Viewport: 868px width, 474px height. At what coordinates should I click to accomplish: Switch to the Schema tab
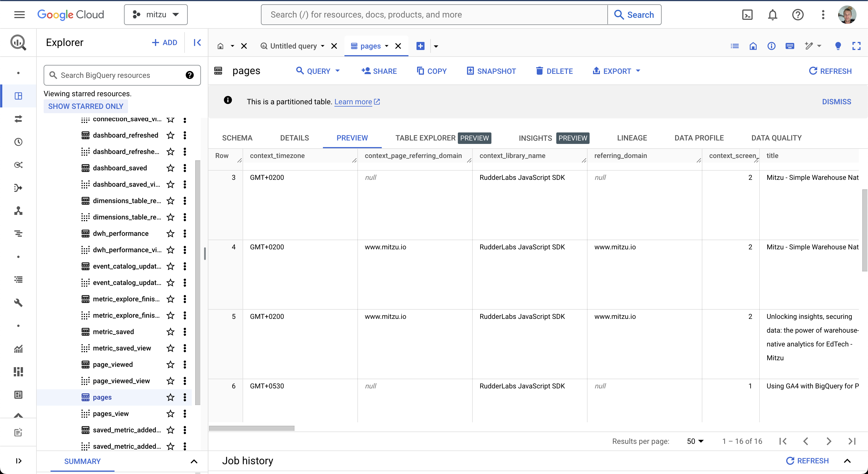[x=237, y=138]
